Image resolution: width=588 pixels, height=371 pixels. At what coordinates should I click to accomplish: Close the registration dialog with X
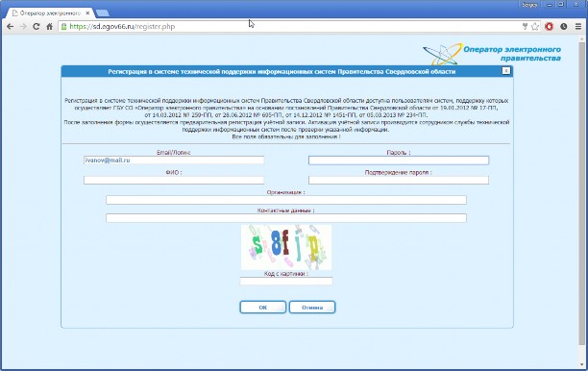[506, 70]
